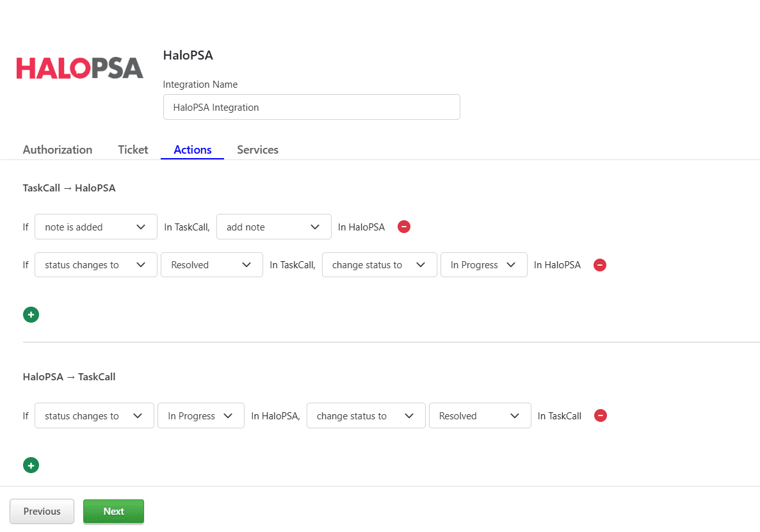The height and width of the screenshot is (532, 760).
Task: Open 'status changes to' dropdown in TaskCall section
Action: (x=96, y=265)
